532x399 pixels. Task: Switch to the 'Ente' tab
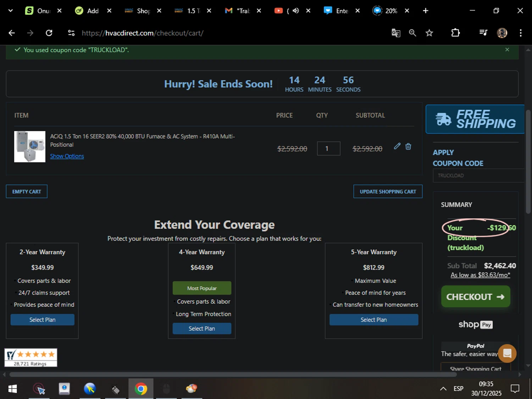click(x=336, y=11)
